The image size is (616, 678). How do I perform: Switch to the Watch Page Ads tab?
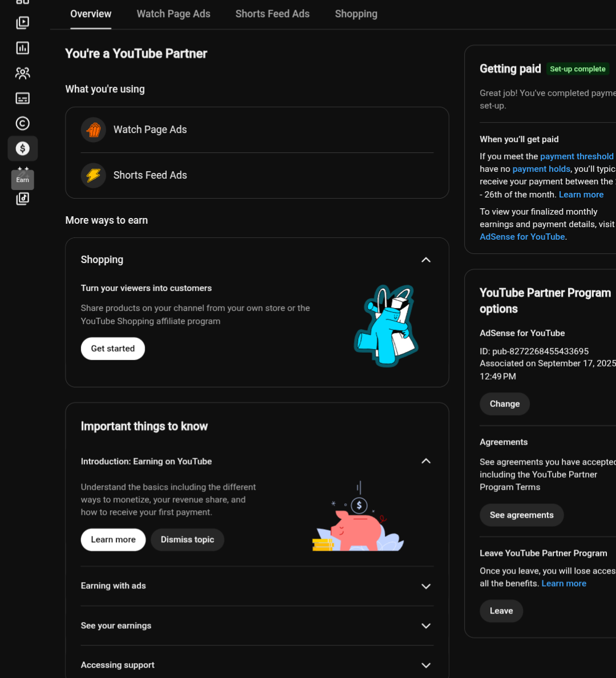[x=174, y=14]
